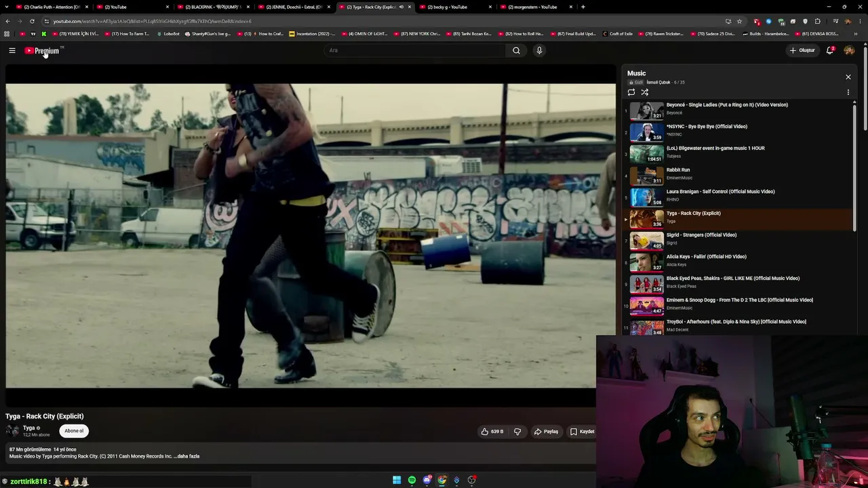Switch to the Charlie Puth - Attention tab

[x=53, y=7]
